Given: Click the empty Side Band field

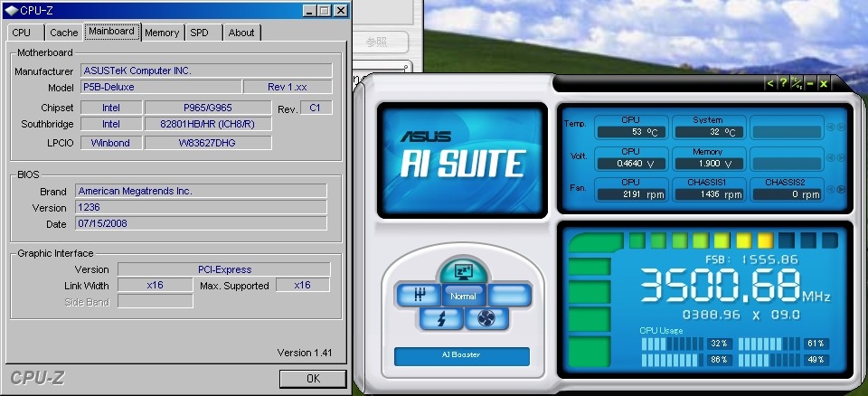Looking at the screenshot, I should [x=155, y=301].
